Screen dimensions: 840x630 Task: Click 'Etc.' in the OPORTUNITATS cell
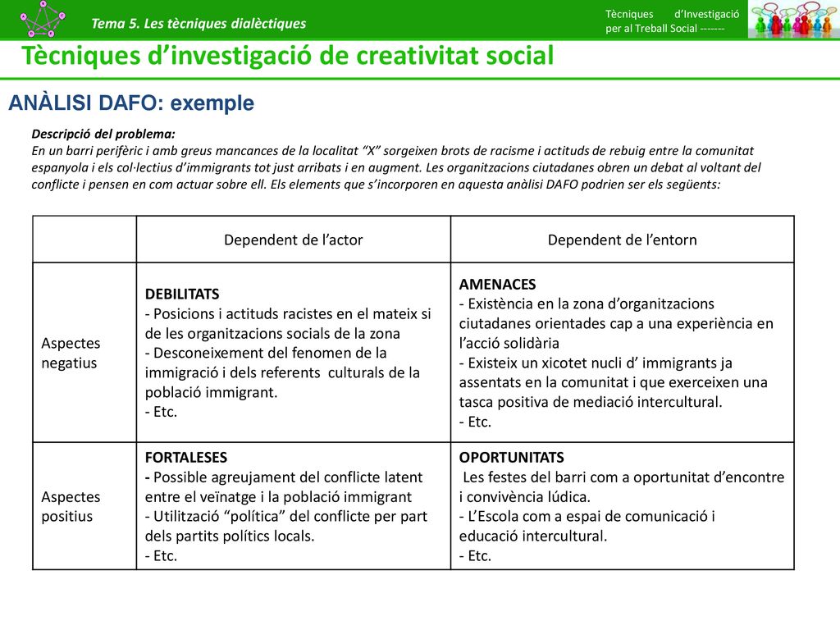[479, 556]
